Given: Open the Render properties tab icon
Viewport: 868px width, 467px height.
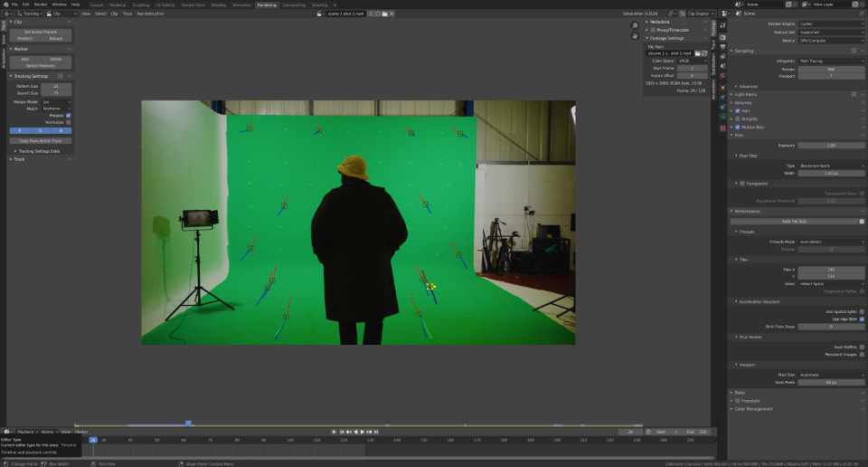Looking at the screenshot, I should [x=722, y=37].
